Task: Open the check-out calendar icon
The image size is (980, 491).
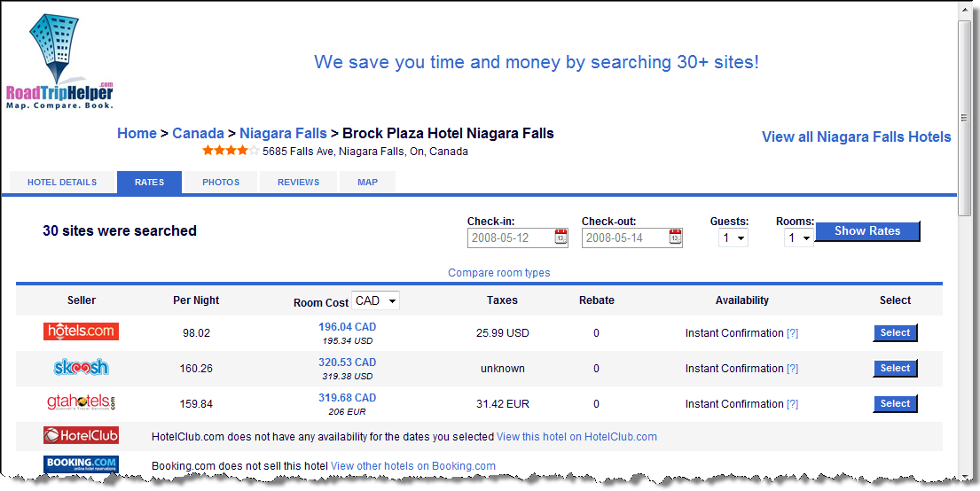Action: tap(675, 237)
